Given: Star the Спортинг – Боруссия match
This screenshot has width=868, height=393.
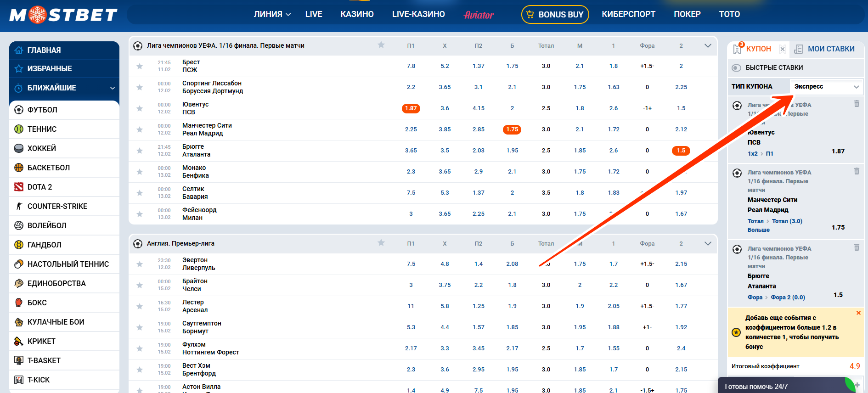Looking at the screenshot, I should 140,87.
